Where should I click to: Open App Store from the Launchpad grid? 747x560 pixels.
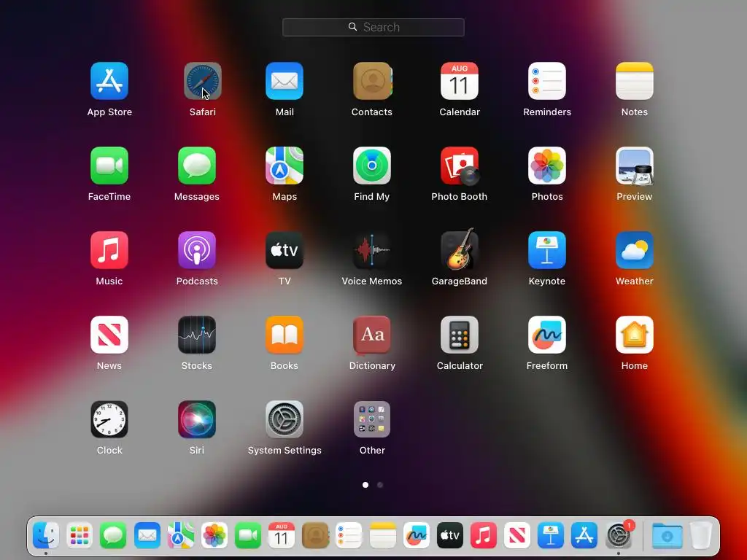pyautogui.click(x=109, y=81)
